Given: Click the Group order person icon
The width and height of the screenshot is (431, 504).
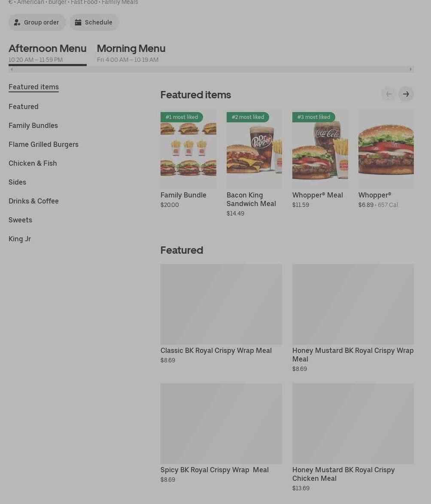Looking at the screenshot, I should (17, 22).
